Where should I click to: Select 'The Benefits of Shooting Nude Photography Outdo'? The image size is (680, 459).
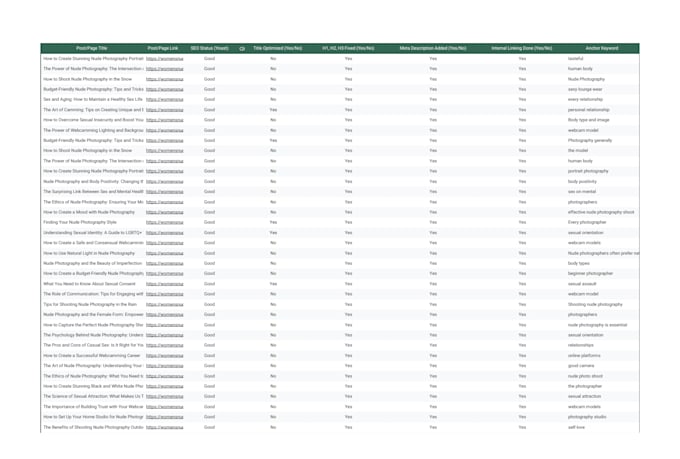tap(93, 427)
